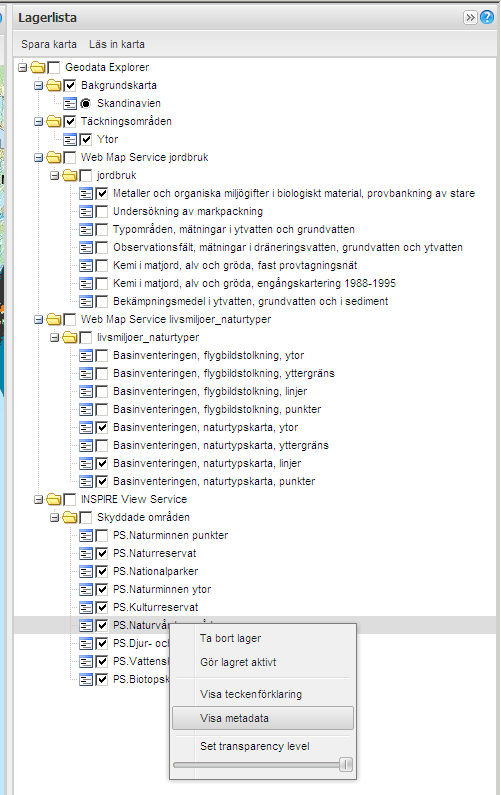Screen dimensions: 501x795
Task: Click layer icon for PS.Biotopsk row
Action: (86, 679)
